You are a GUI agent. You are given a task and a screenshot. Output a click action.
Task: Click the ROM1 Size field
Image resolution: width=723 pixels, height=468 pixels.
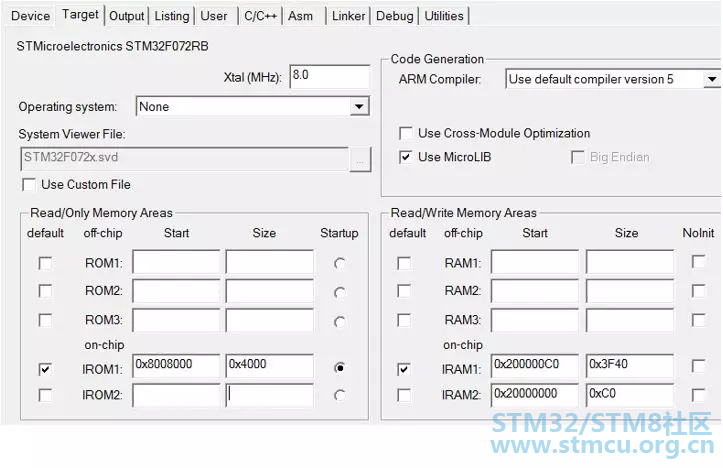click(270, 262)
